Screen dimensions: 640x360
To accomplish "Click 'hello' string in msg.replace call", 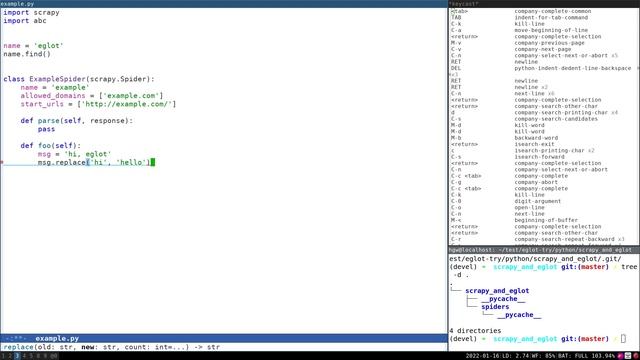I will pyautogui.click(x=131, y=162).
